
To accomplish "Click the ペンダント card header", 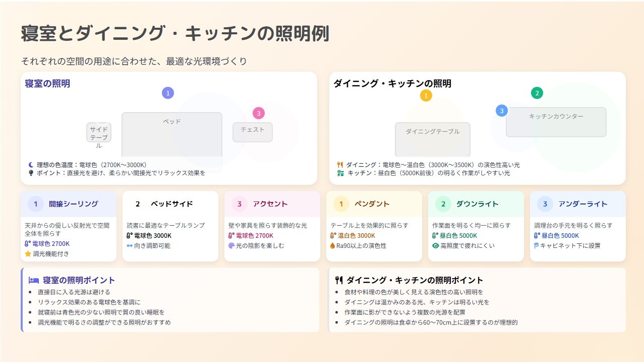I will (x=374, y=204).
